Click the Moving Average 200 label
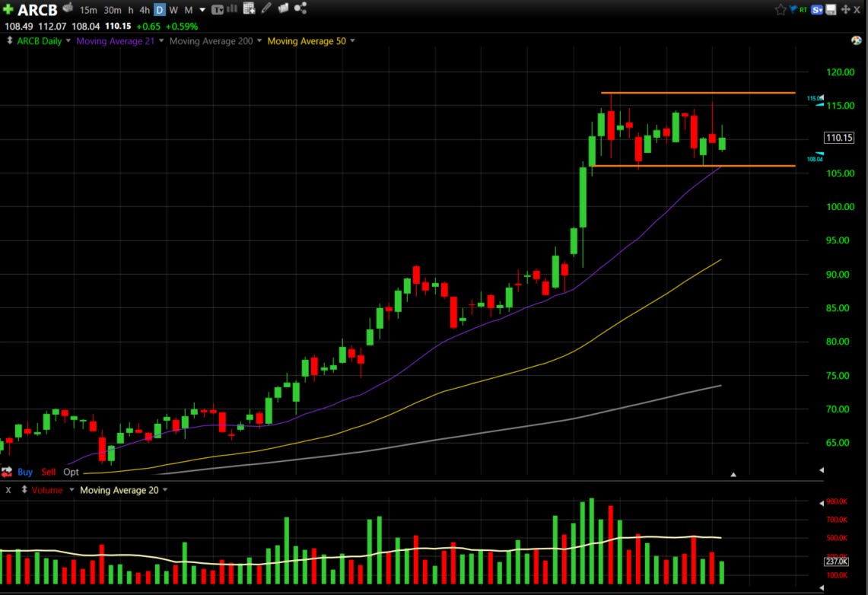This screenshot has width=868, height=595. click(211, 41)
